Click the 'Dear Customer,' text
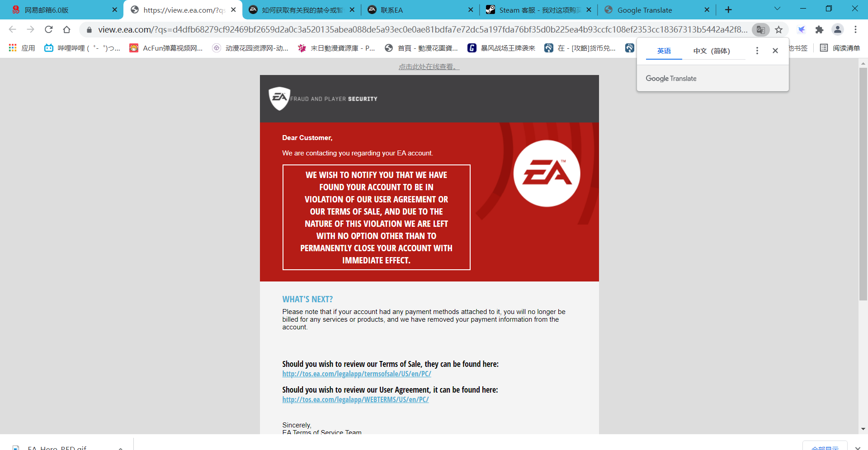This screenshot has height=450, width=868. tap(307, 138)
